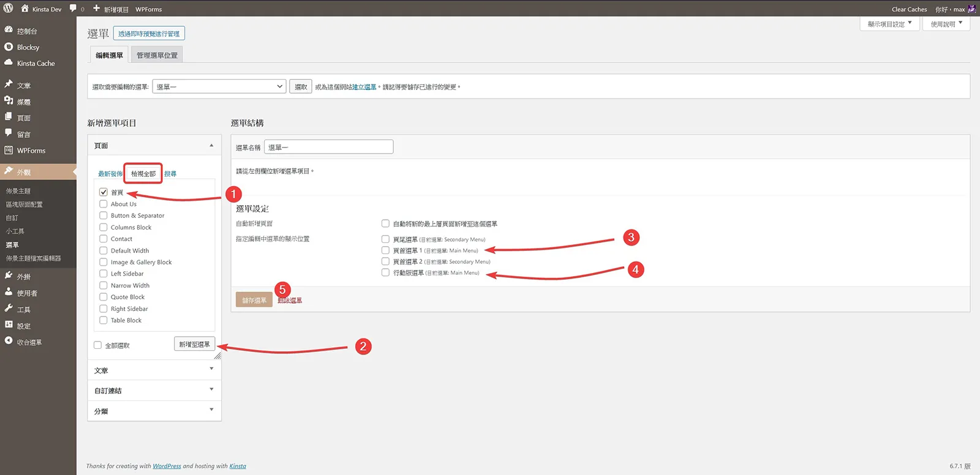Click the 文章 pin icon in the sidebar

tap(9, 84)
